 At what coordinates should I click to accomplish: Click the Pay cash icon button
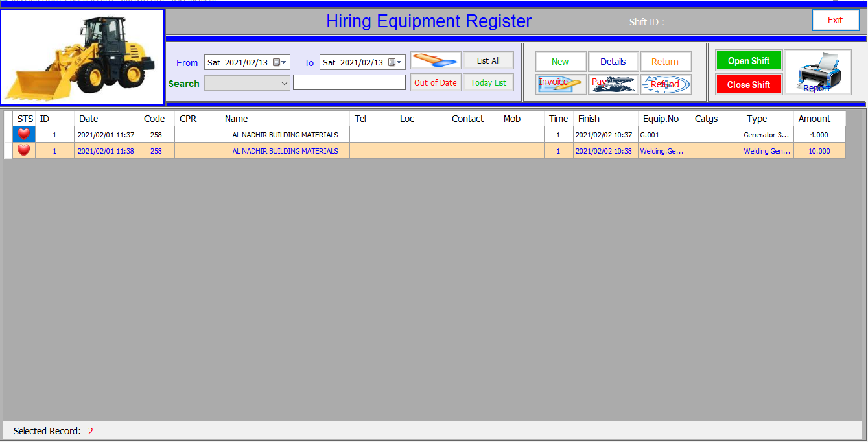(x=613, y=84)
